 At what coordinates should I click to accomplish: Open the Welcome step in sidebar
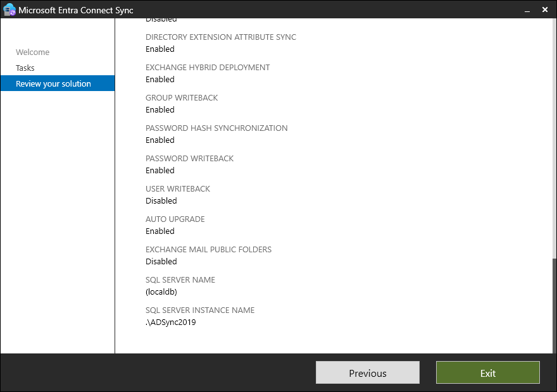pos(33,52)
